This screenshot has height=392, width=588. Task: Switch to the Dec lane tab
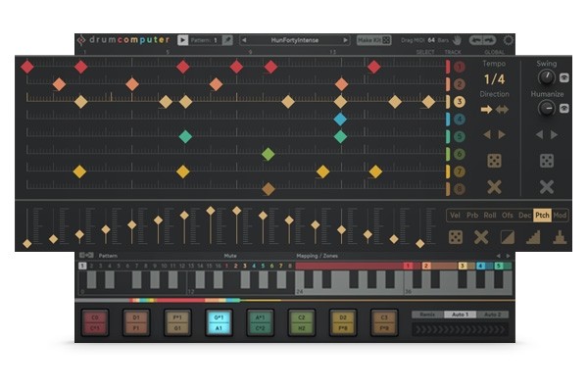pos(524,216)
